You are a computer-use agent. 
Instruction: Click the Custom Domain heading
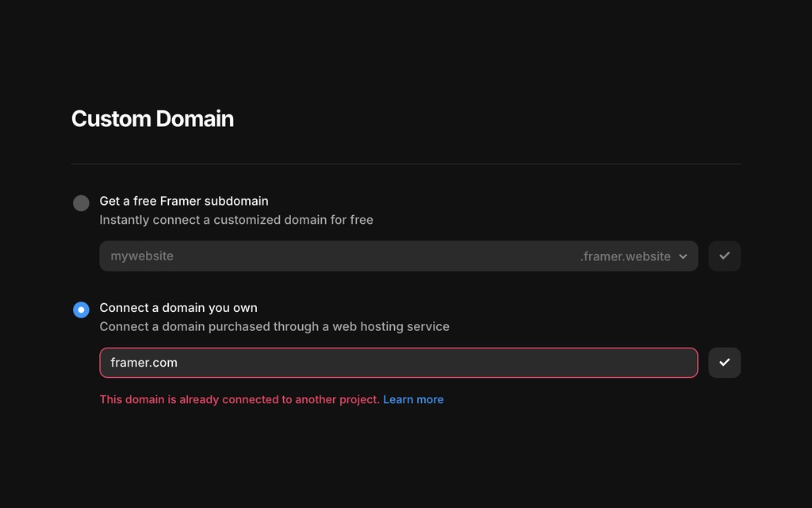152,118
